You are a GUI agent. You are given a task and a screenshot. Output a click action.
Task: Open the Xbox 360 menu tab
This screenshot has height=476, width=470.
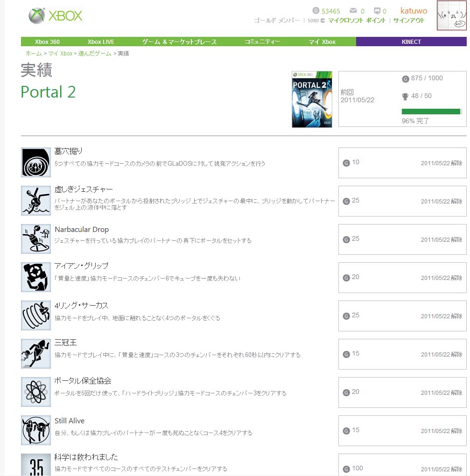click(47, 42)
